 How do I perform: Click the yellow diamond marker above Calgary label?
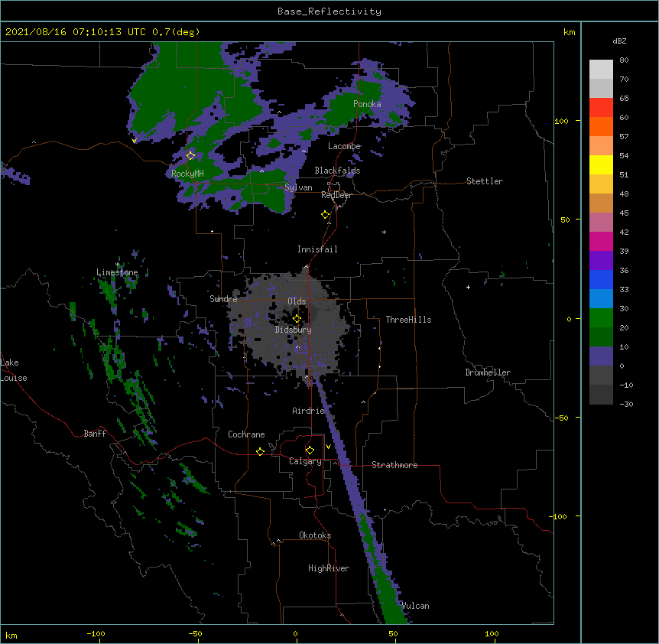point(310,450)
